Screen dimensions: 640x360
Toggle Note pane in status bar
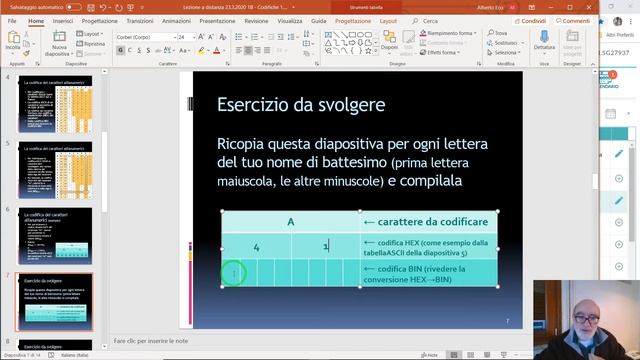tap(429, 356)
